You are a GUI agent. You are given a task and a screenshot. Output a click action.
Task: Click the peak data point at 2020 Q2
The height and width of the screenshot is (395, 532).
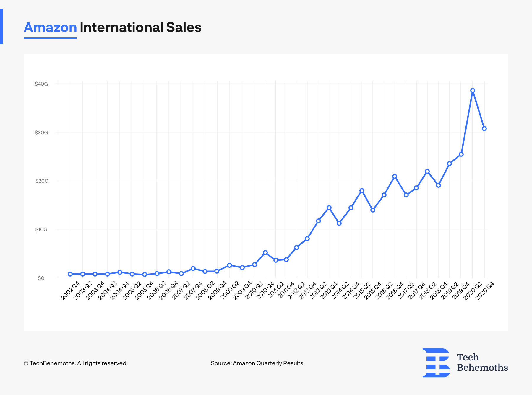[473, 91]
